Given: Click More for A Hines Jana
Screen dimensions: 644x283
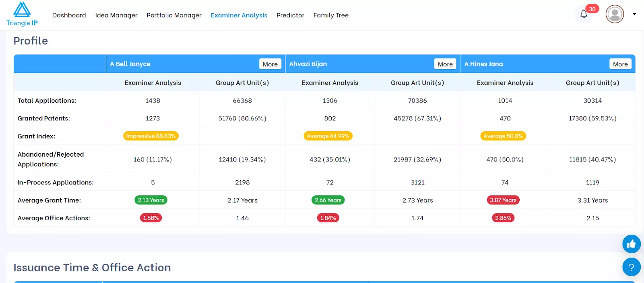Looking at the screenshot, I should [620, 64].
